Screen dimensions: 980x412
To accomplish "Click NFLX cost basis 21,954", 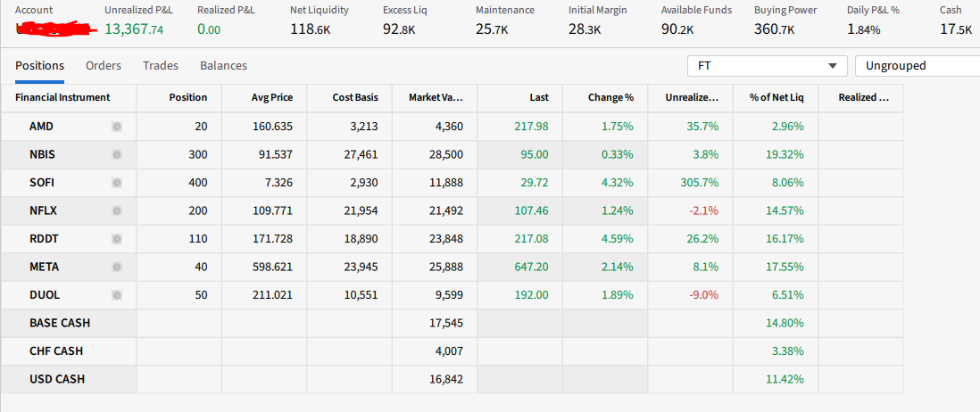I will point(361,211).
